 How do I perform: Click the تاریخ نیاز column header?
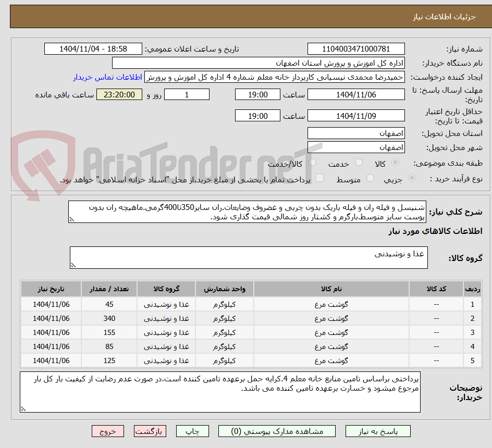click(51, 289)
